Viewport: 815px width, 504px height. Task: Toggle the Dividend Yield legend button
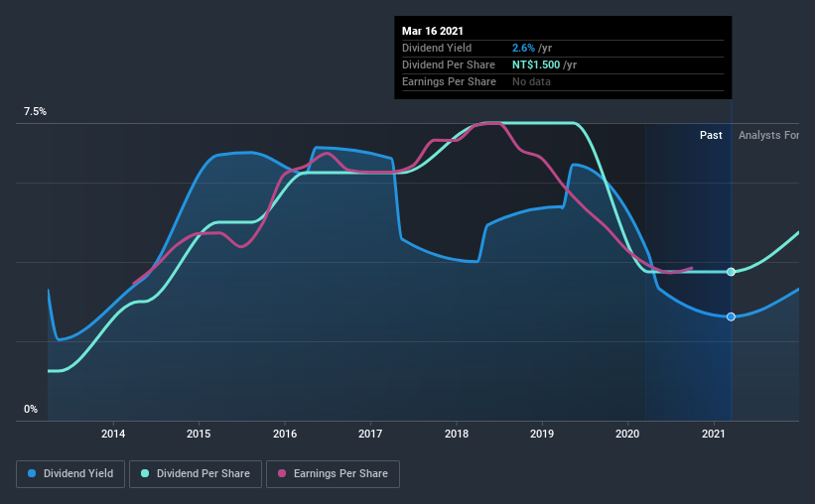[70, 474]
